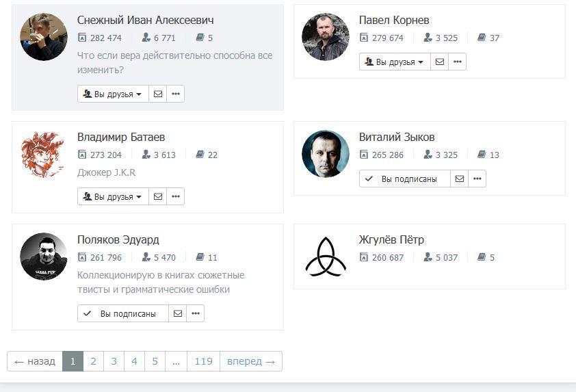
Task: Open three-dots menu for Поляков Эдуард
Action: 196,313
